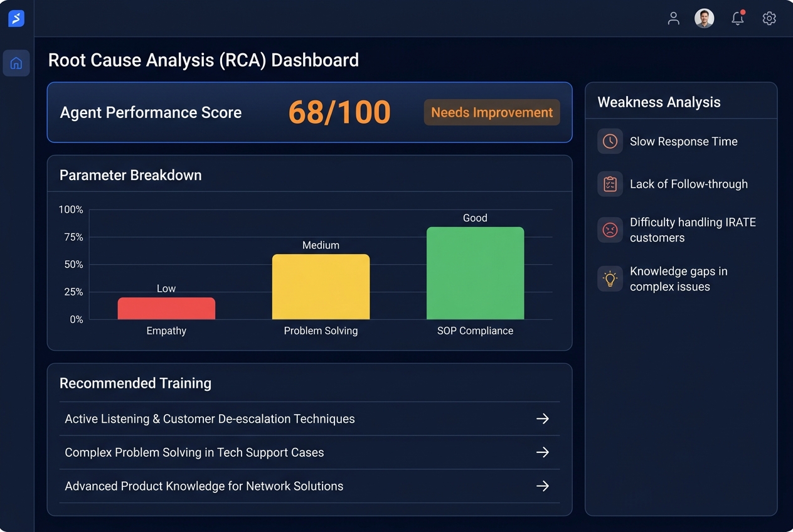Open the Home sidebar icon

16,63
